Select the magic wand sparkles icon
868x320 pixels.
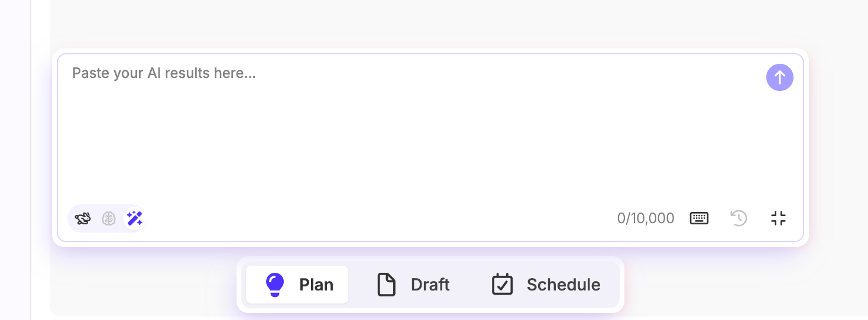[x=135, y=218]
